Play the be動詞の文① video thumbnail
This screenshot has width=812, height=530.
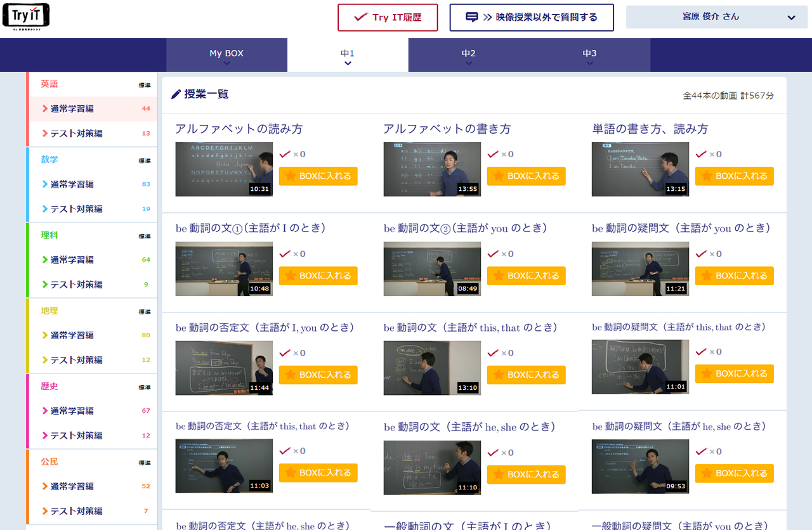point(224,269)
